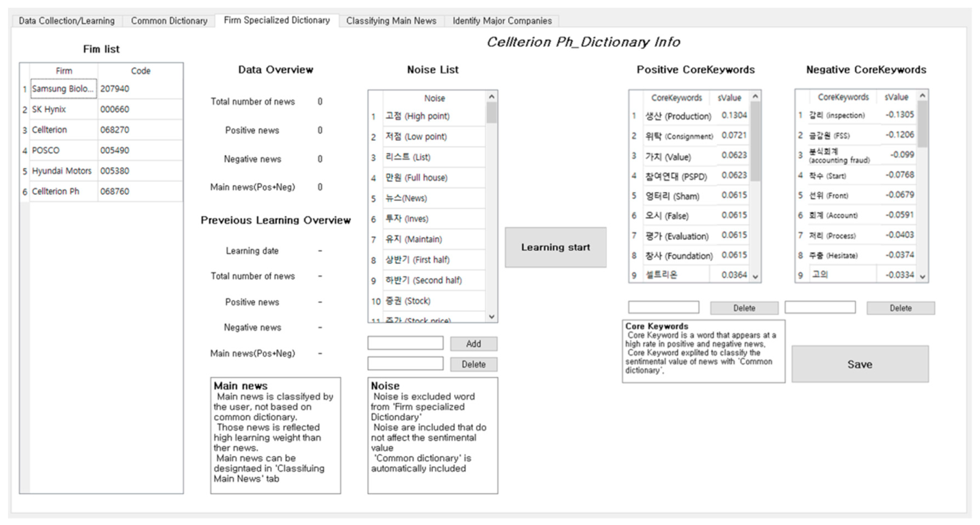Go to Data Collection/Learning tab
This screenshot has width=980, height=525.
67,21
